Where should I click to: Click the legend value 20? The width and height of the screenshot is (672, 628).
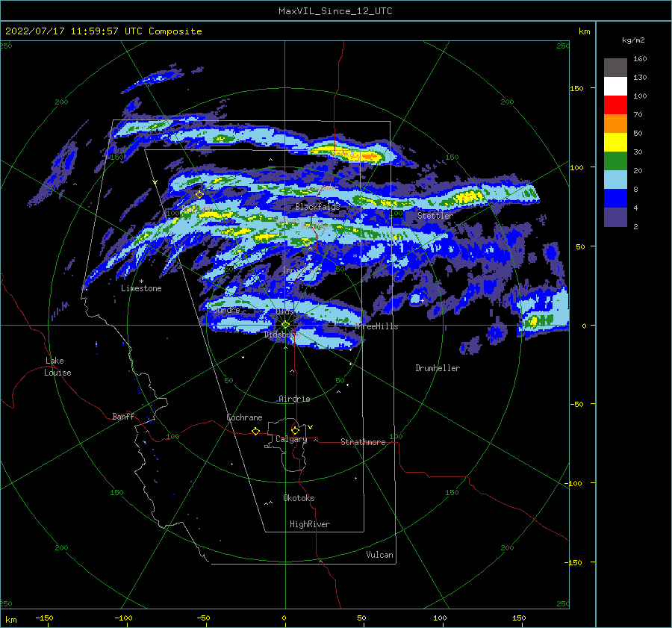click(638, 170)
